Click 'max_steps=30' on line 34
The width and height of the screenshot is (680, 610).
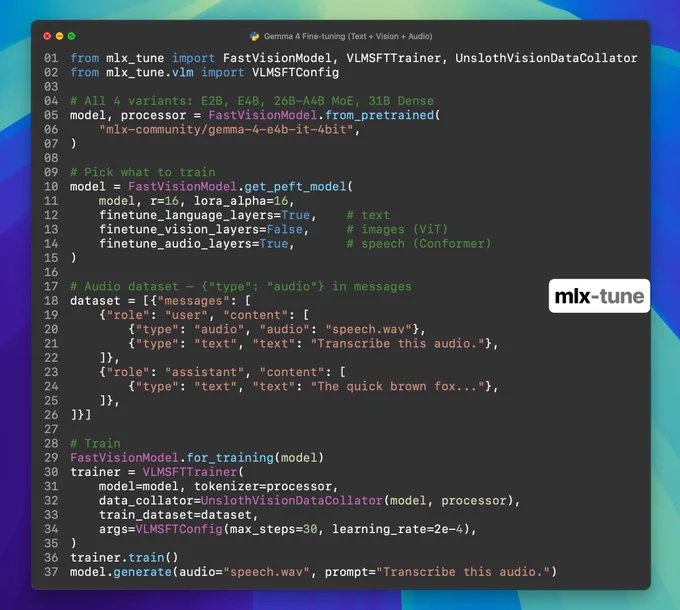point(273,529)
